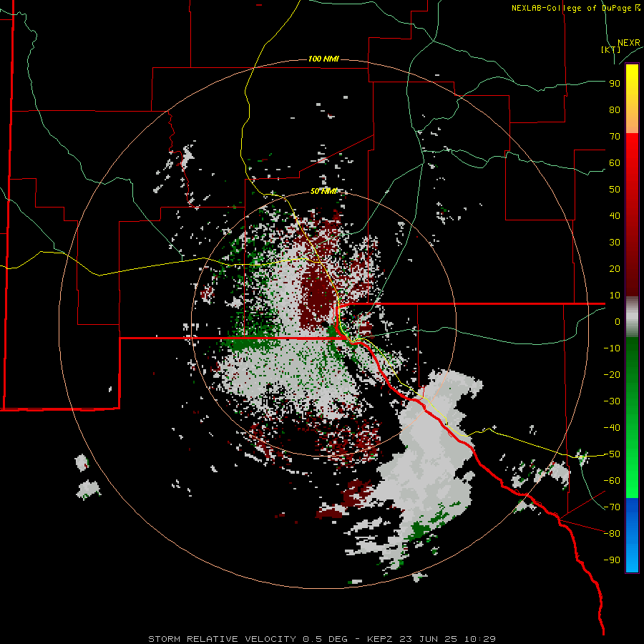Click the 0 value on velocity scale
Image resolution: width=644 pixels, height=644 pixels.
point(618,321)
